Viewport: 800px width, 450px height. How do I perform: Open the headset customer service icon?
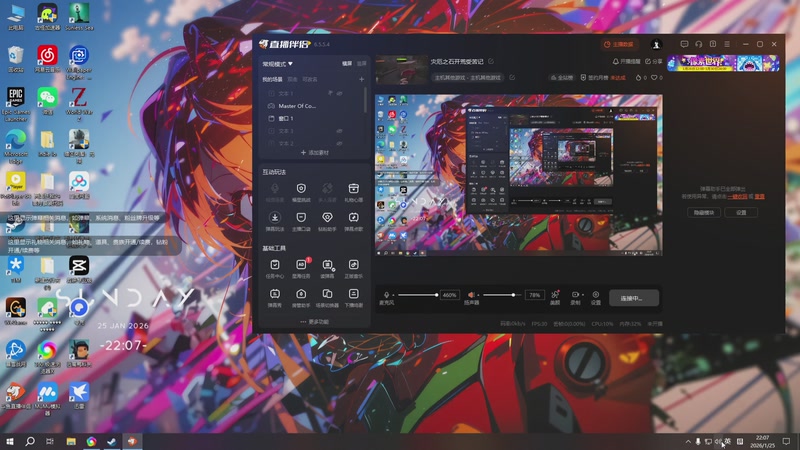click(x=698, y=44)
